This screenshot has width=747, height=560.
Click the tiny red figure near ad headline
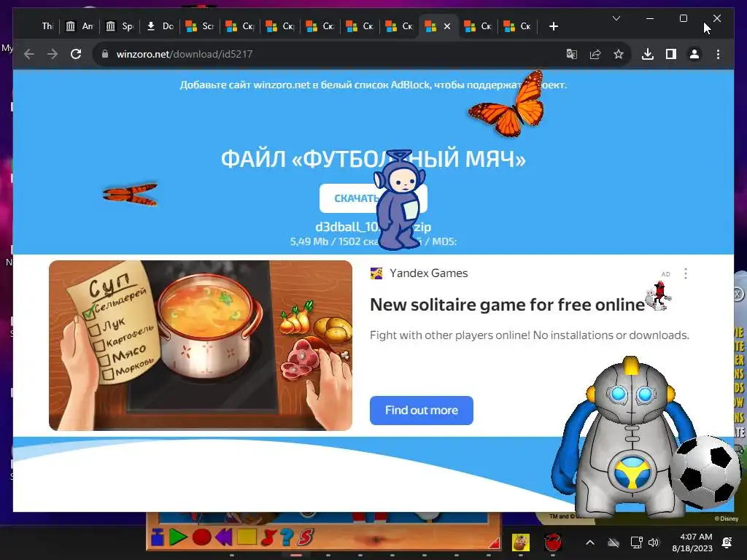point(659,296)
